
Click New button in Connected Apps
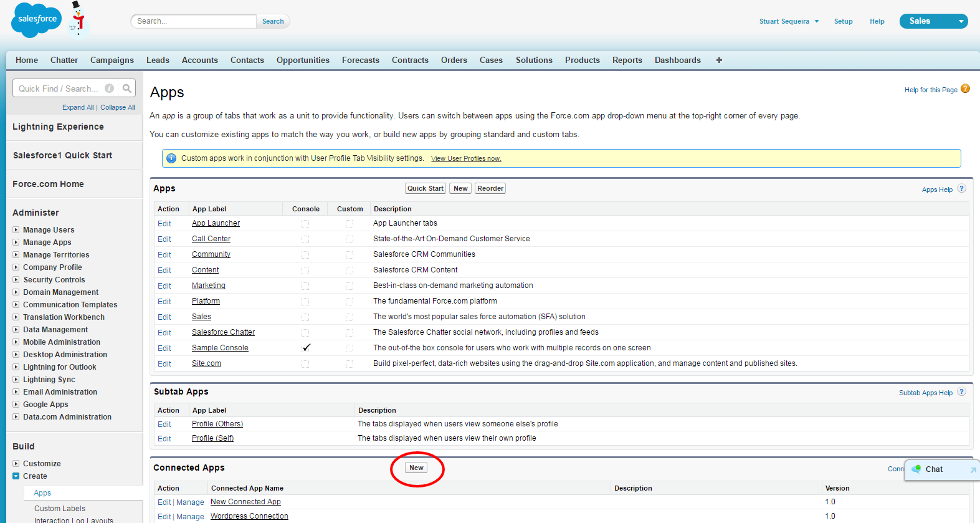(416, 468)
